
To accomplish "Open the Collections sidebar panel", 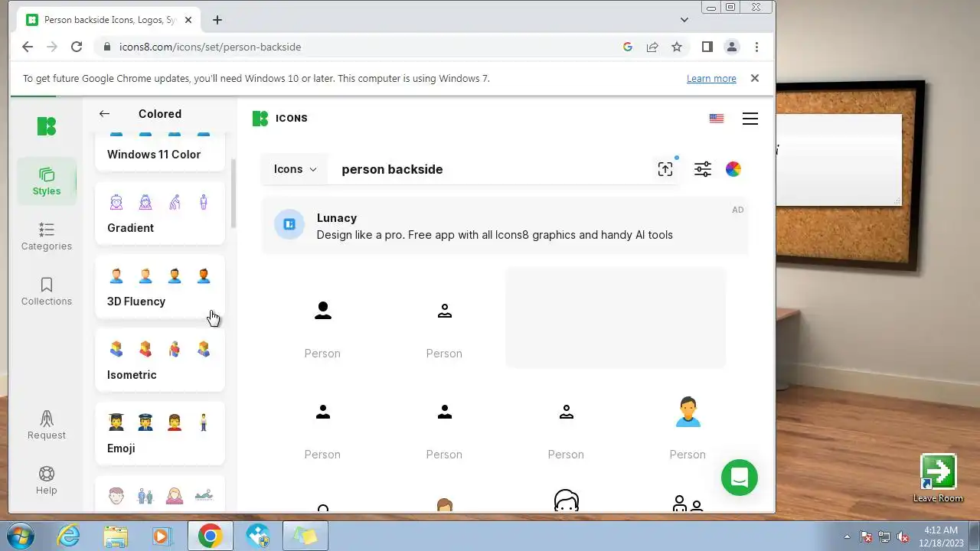I will tap(47, 292).
